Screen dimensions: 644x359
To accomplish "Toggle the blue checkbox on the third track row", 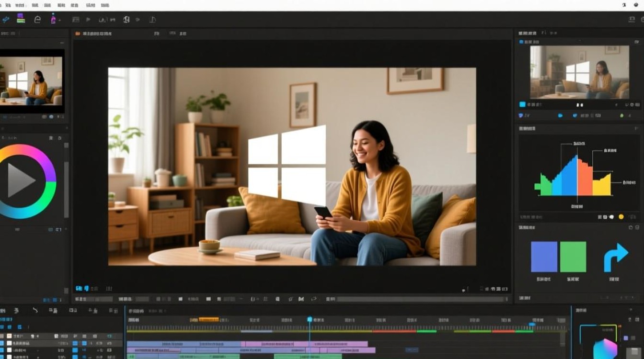I will (x=2, y=350).
